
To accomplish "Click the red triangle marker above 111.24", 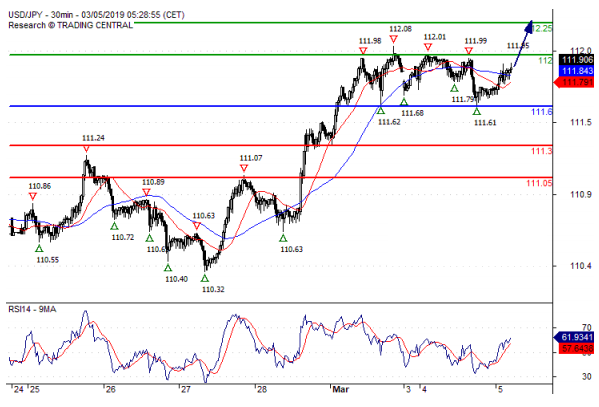I will pos(86,149).
